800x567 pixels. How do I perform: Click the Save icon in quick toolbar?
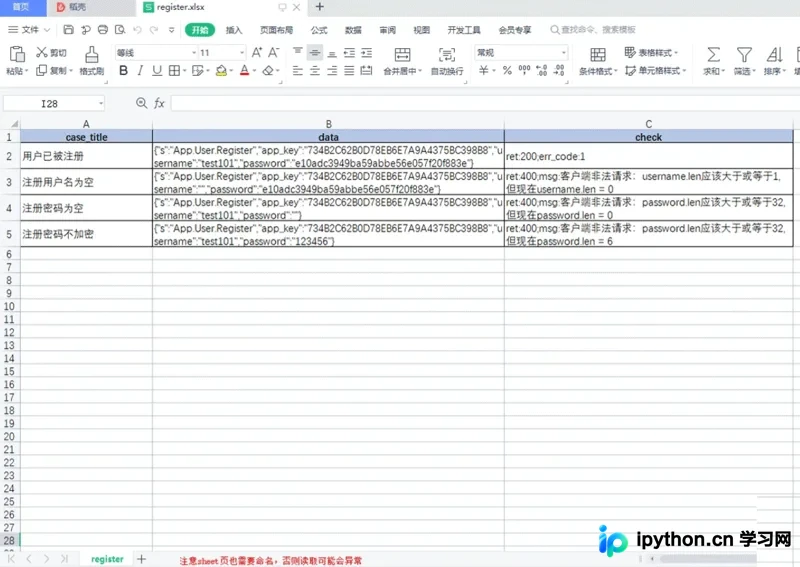tap(68, 30)
